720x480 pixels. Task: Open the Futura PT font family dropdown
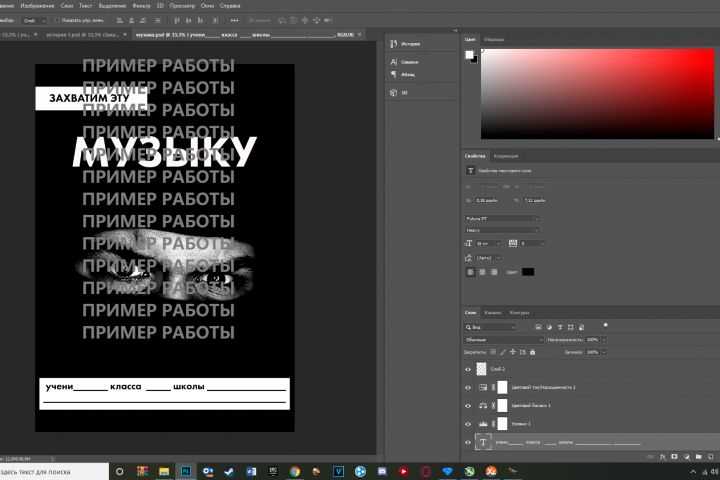(x=502, y=219)
